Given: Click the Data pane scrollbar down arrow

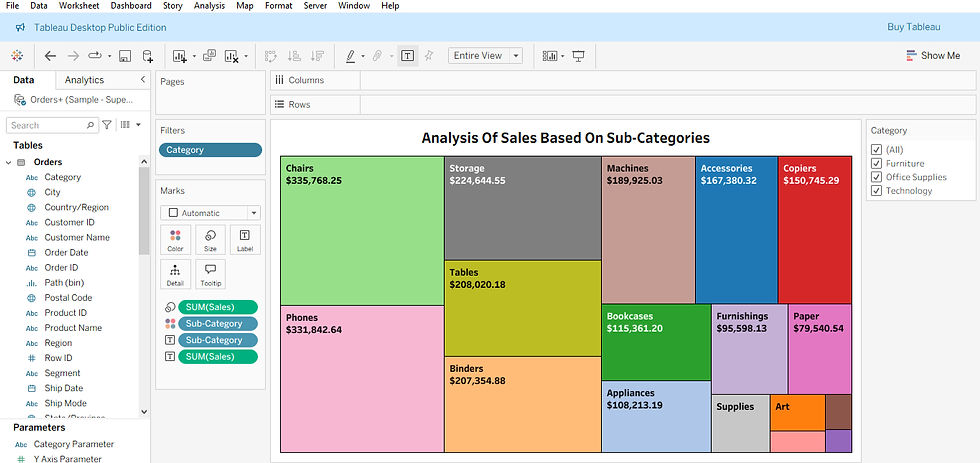Looking at the screenshot, I should coord(144,412).
